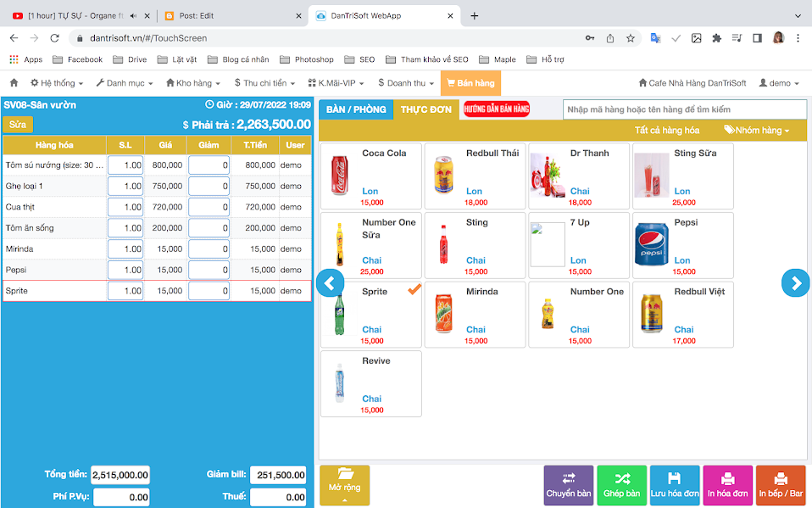812x508 pixels.
Task: Switch to the THỰC ĐƠN tab
Action: pyautogui.click(x=425, y=109)
